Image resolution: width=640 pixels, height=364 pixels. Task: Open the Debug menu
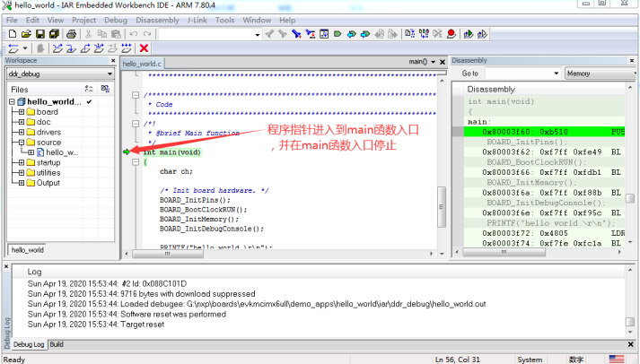(x=116, y=20)
